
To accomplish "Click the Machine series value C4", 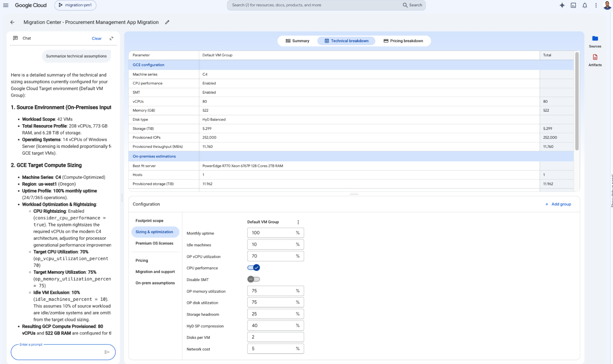I will click(205, 74).
